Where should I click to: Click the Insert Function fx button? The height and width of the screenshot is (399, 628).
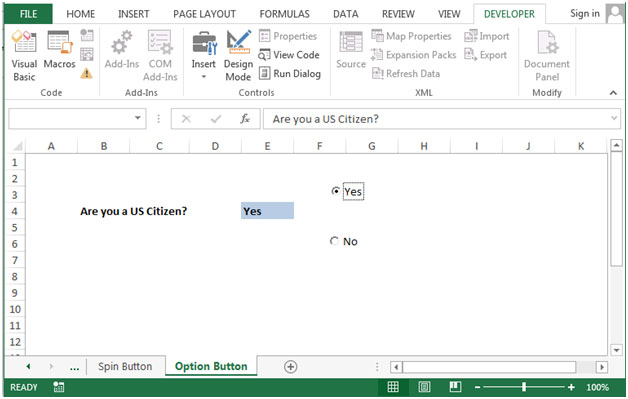coord(245,119)
